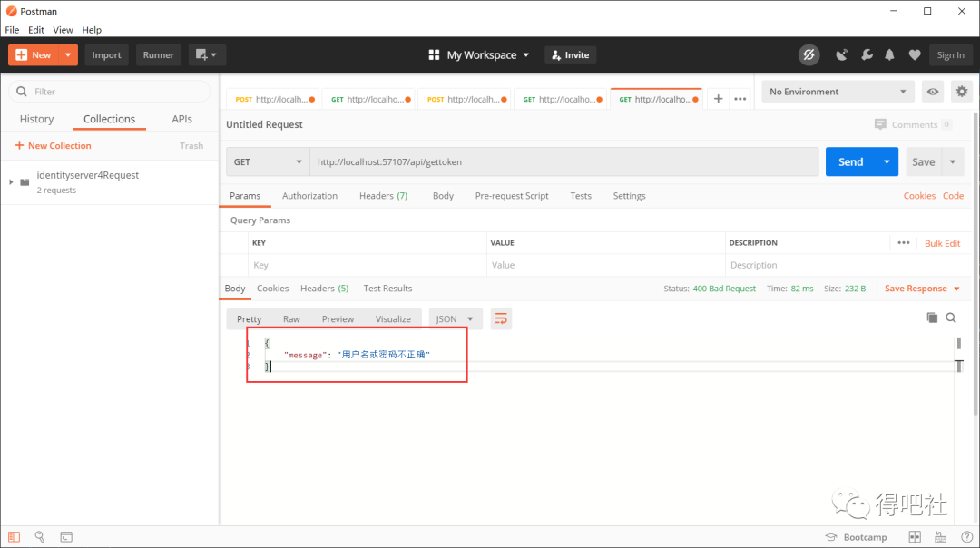Click the Sign In button
The height and width of the screenshot is (548, 980).
tap(950, 55)
